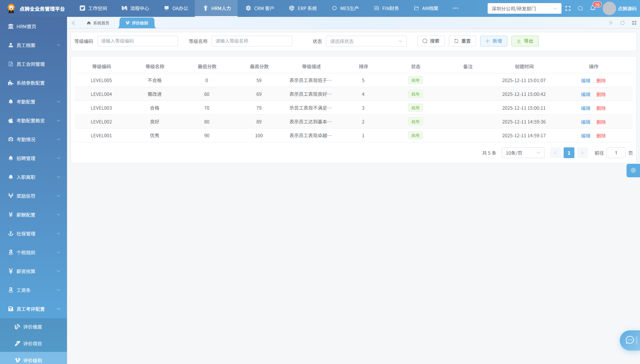Open 系统参数配置 in sidebar
The width and height of the screenshot is (640, 364).
point(34,83)
